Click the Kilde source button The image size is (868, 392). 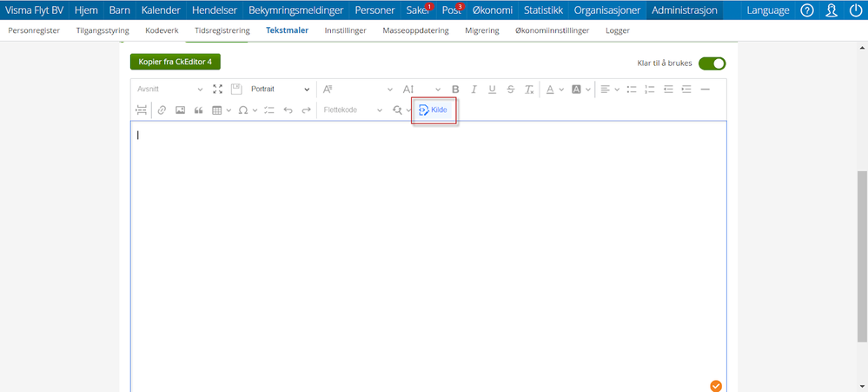tap(434, 110)
